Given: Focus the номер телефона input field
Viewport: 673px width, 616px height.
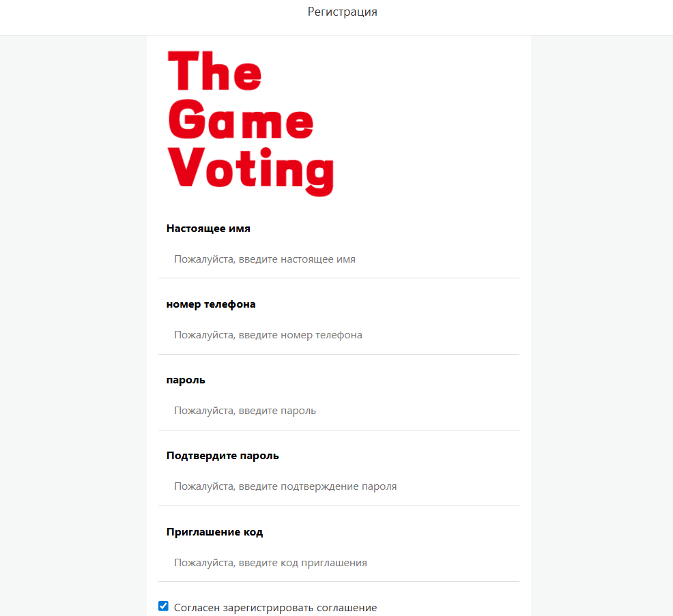Looking at the screenshot, I should (338, 335).
